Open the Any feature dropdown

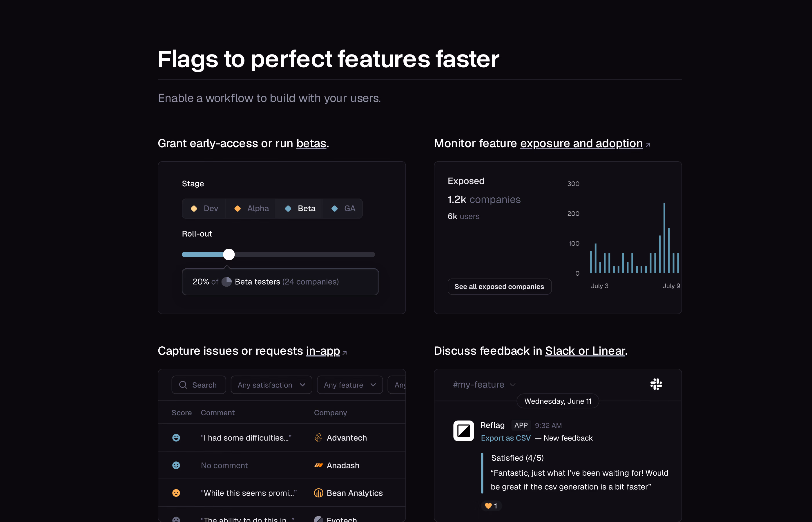click(x=349, y=385)
